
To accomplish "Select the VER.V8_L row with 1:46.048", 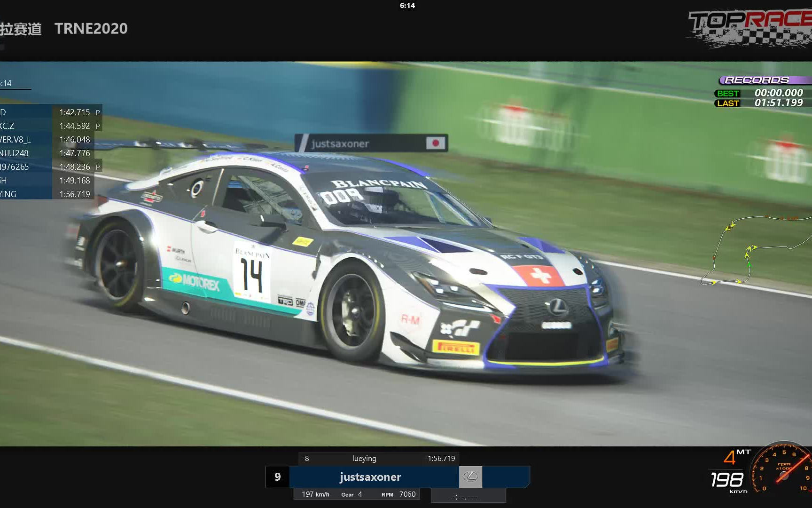I will point(47,140).
